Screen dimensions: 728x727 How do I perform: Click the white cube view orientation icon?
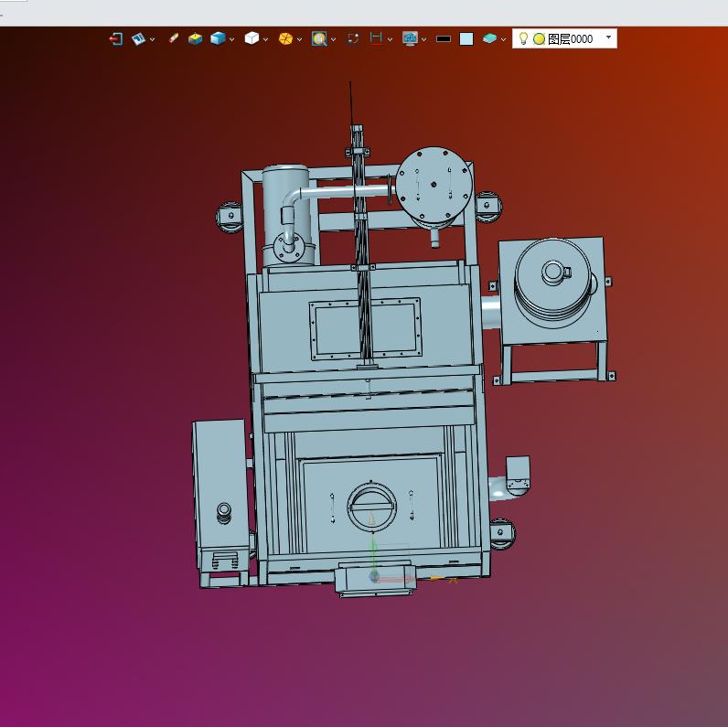252,38
